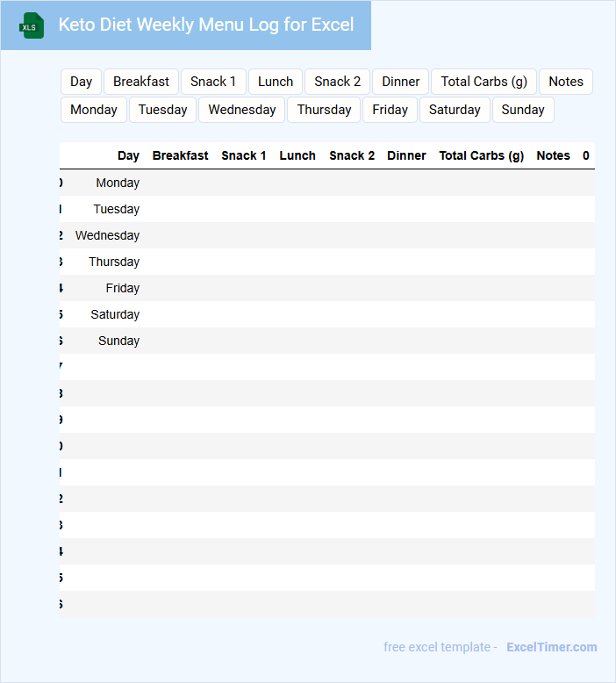Select the Snack 1 tag
Image resolution: width=616 pixels, height=683 pixels.
[213, 82]
